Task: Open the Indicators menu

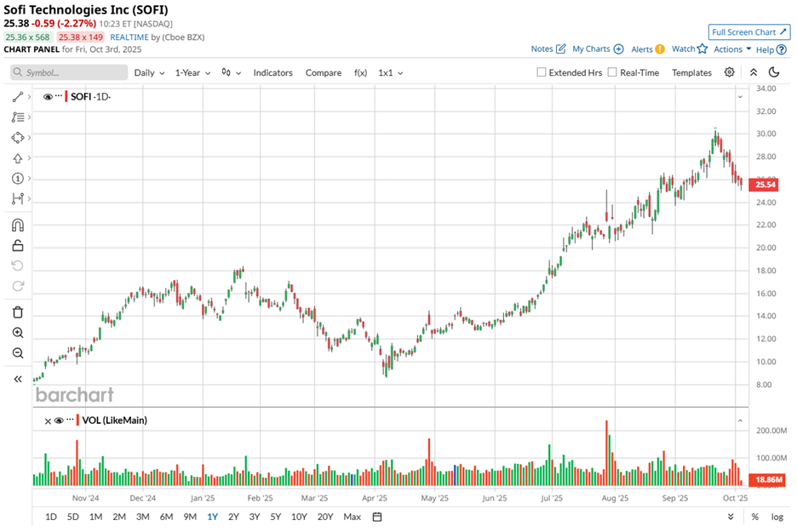Action: [x=273, y=72]
